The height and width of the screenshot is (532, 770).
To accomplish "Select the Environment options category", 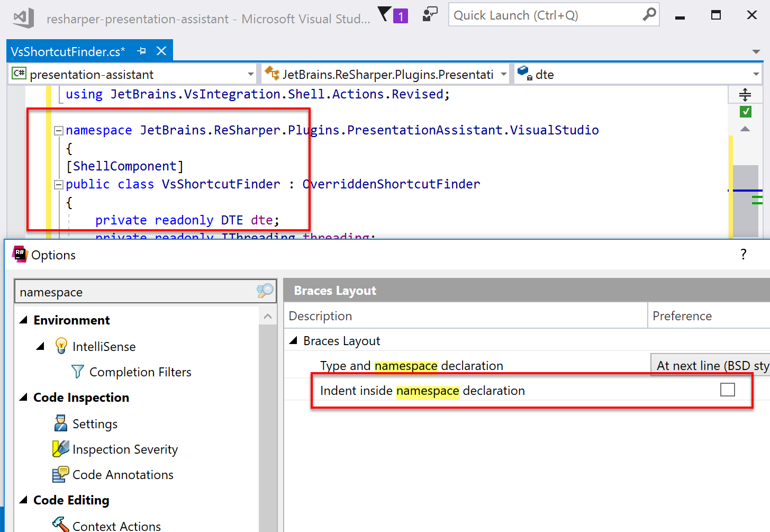I will click(x=71, y=320).
